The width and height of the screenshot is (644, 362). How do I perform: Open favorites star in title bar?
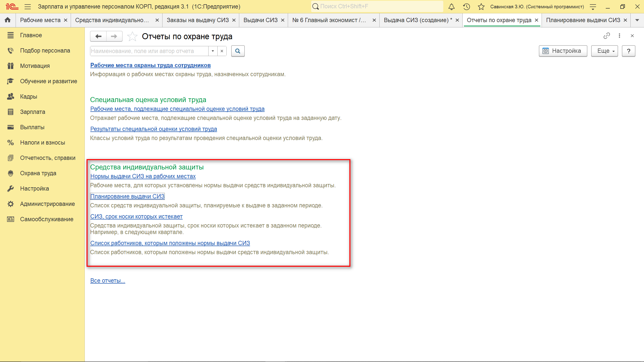(x=481, y=7)
